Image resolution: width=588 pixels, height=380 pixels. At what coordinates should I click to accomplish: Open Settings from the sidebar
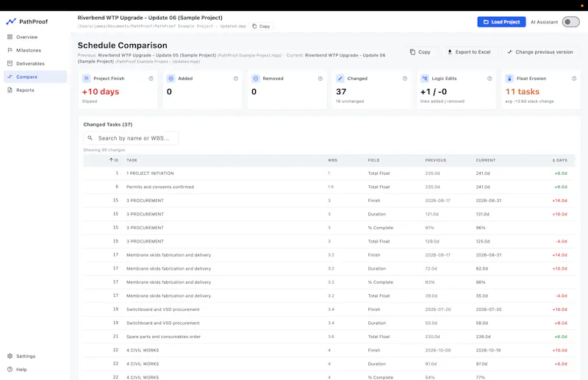tap(26, 356)
